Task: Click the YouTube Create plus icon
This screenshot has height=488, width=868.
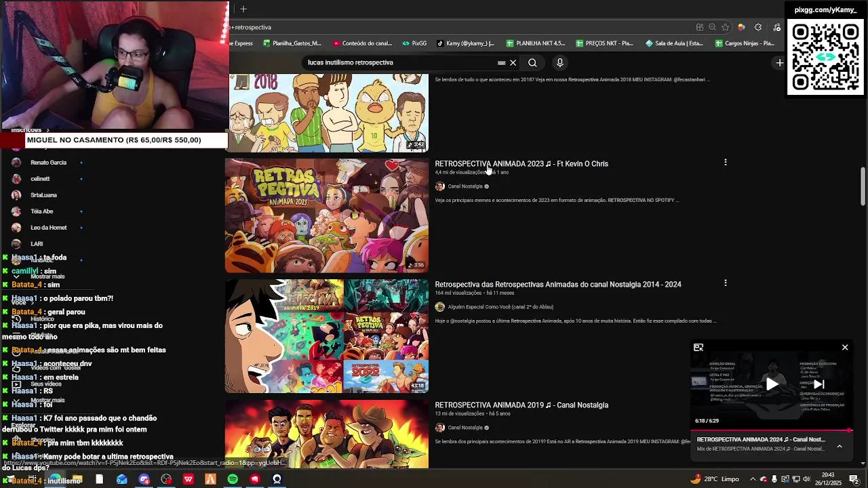Action: point(780,62)
